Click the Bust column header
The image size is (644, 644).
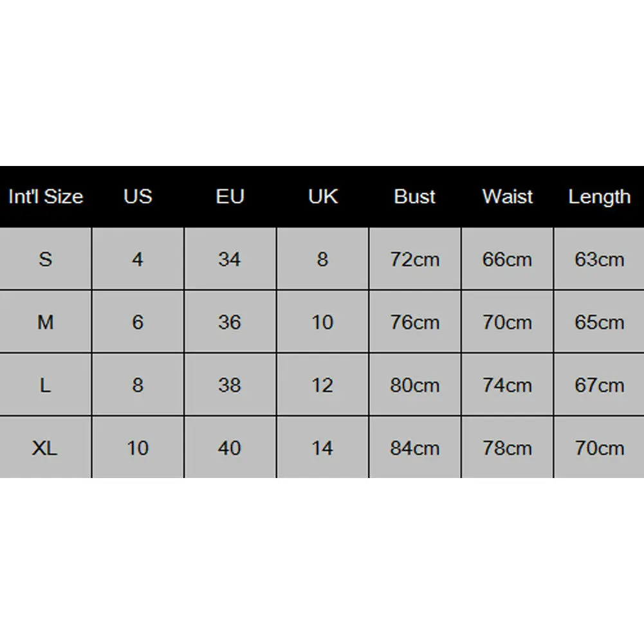pos(415,197)
